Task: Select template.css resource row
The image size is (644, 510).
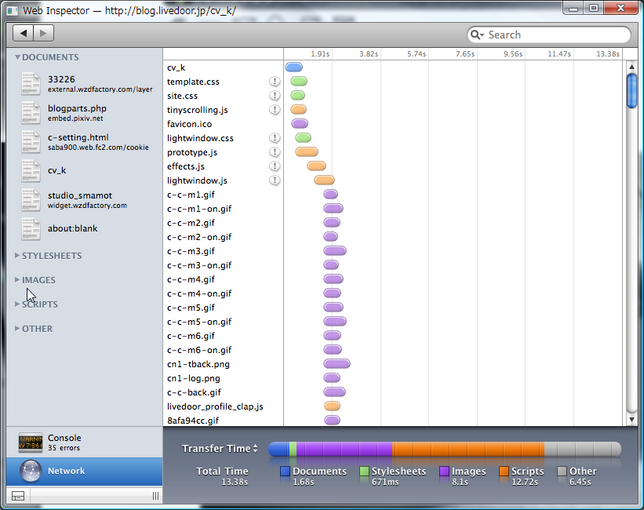Action: point(223,82)
